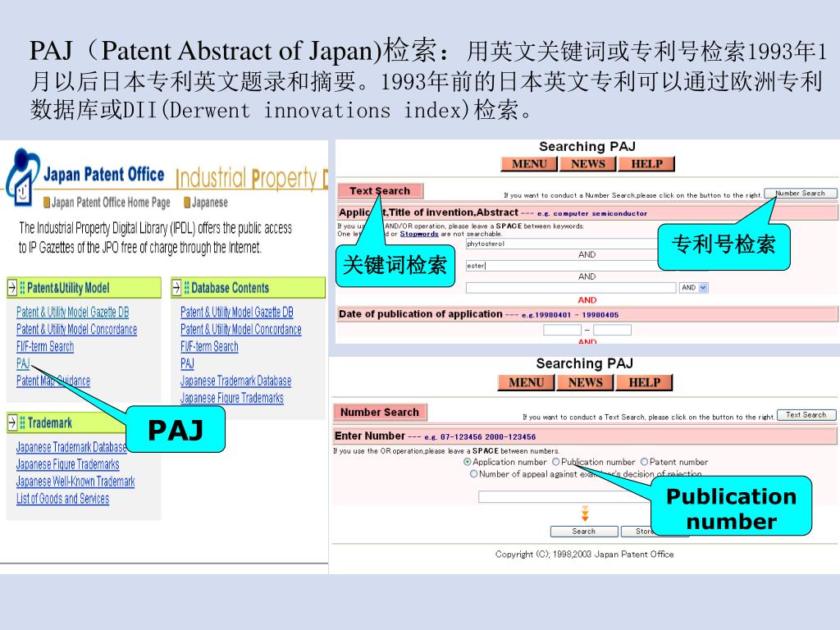Select the Publication number radio button
840x630 pixels.
[x=555, y=462]
